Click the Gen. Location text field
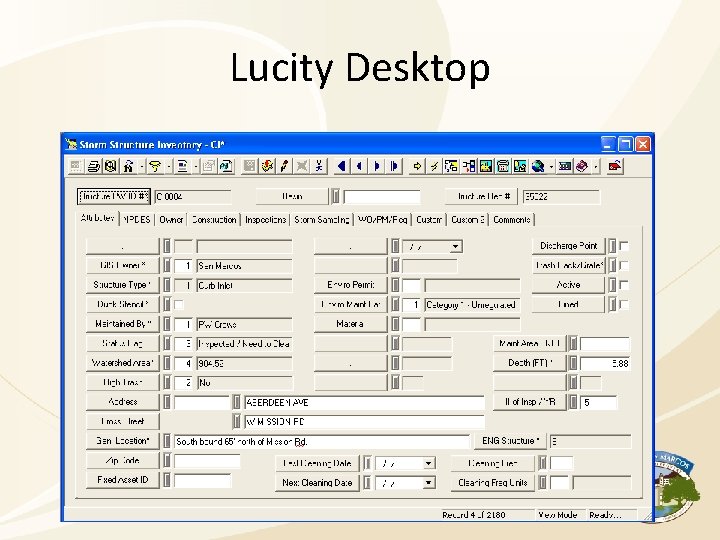 322,442
